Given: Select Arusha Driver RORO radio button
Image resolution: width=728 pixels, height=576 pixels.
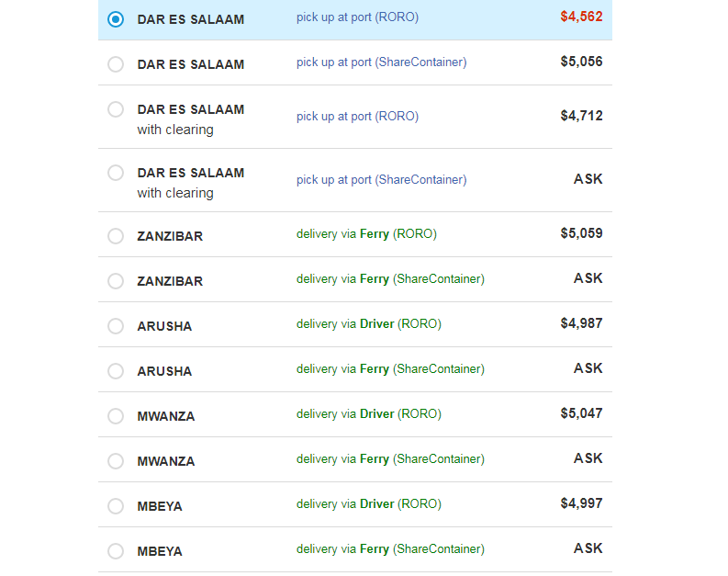Looking at the screenshot, I should tap(116, 326).
